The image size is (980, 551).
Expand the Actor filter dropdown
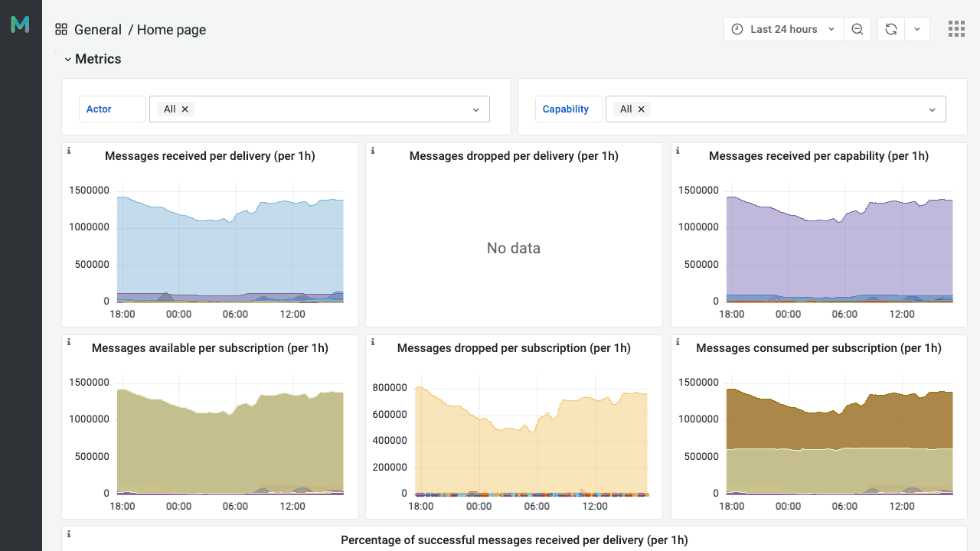click(475, 109)
